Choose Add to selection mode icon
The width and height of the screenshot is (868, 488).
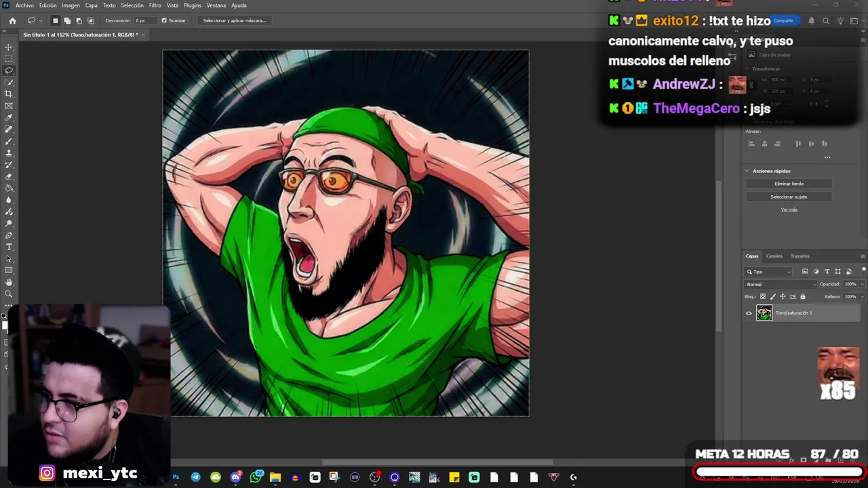pos(67,20)
